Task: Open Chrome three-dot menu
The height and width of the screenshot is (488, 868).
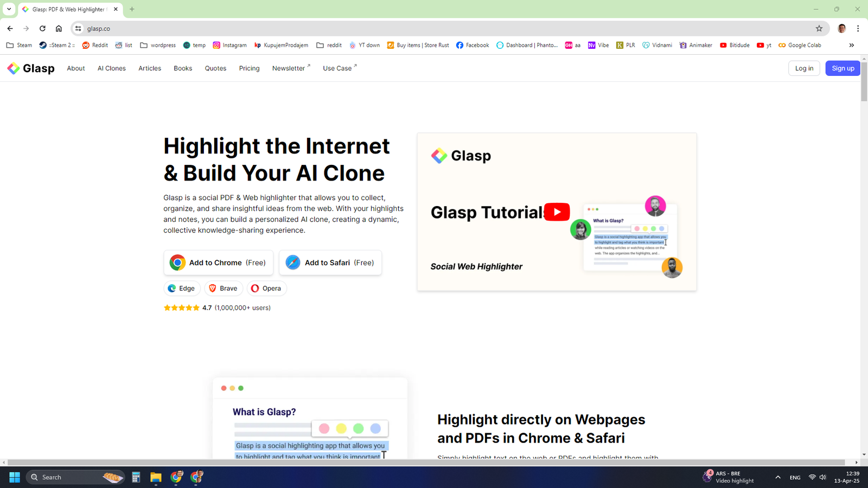Action: point(858,29)
